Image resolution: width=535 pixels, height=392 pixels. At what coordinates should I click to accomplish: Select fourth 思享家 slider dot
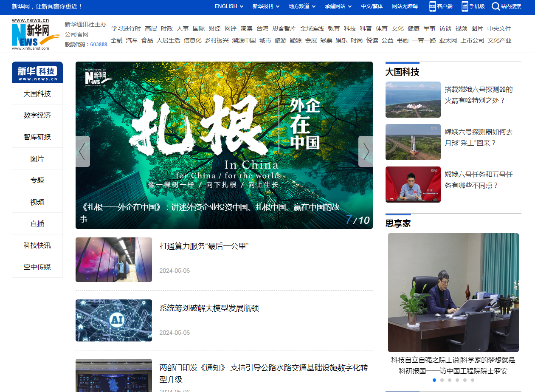pyautogui.click(x=457, y=380)
